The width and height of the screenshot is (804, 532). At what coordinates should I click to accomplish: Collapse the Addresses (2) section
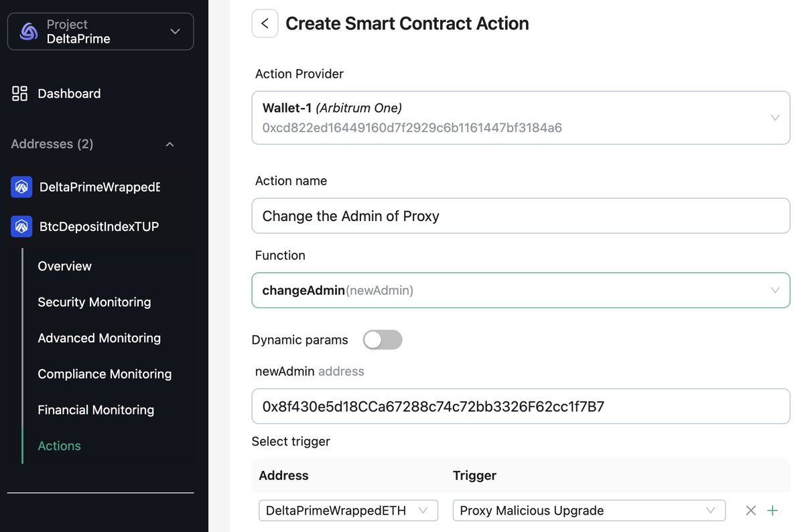(170, 144)
